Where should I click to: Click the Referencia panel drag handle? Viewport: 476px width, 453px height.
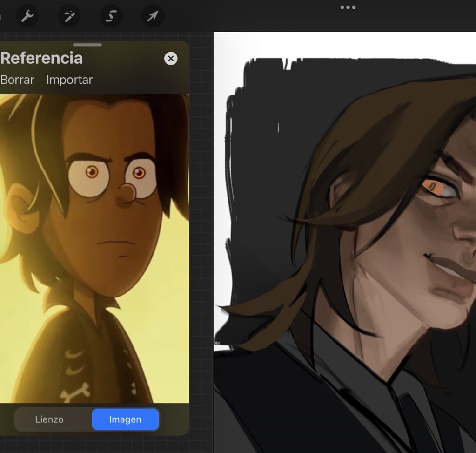click(87, 45)
